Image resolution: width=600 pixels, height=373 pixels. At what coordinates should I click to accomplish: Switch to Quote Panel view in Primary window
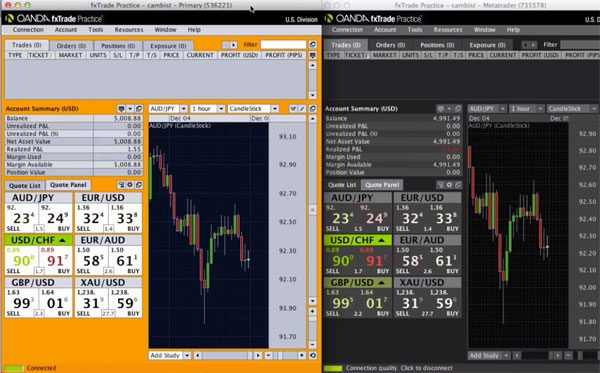click(68, 185)
